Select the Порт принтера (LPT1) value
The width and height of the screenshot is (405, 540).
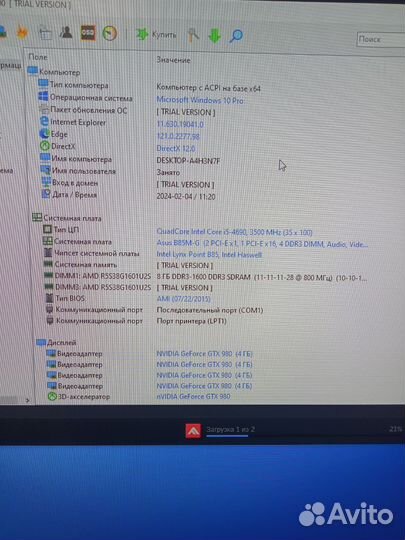[x=191, y=321]
